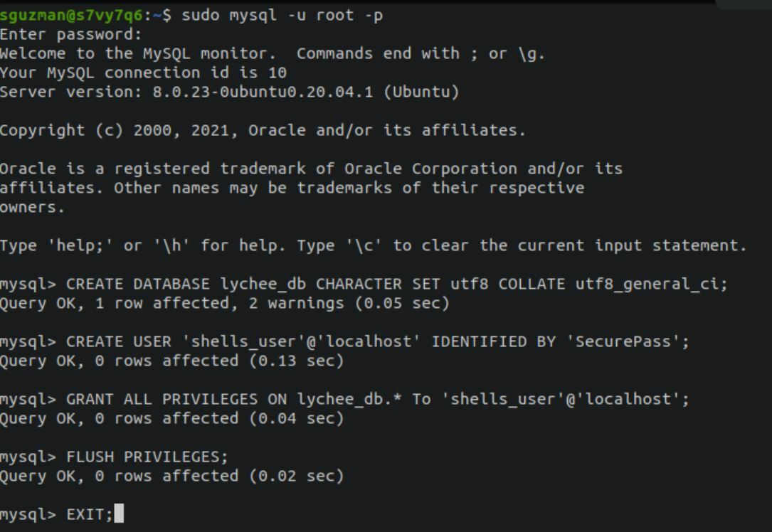Click the Copyright (c) 2000, 2021 line
The width and height of the screenshot is (772, 532).
pyautogui.click(x=263, y=130)
